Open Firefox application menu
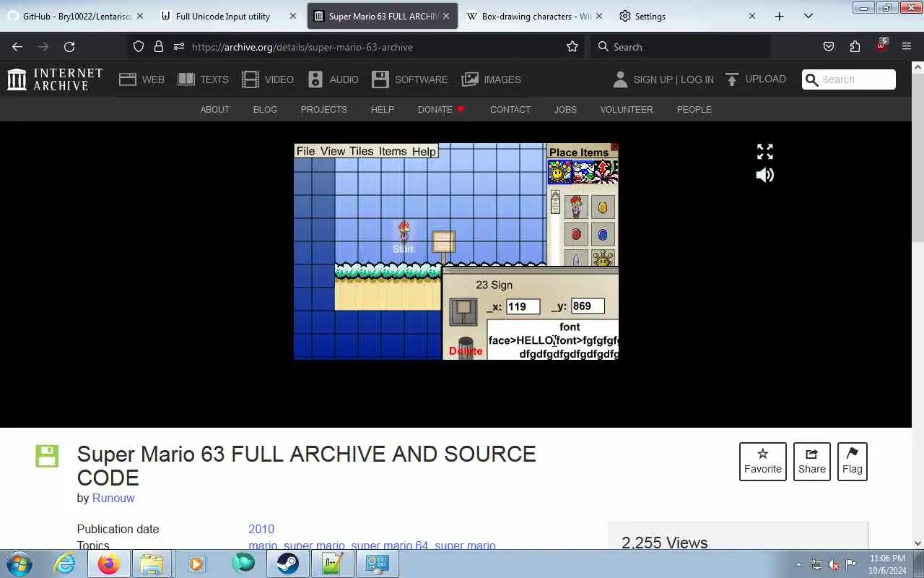This screenshot has width=924, height=578. click(907, 47)
